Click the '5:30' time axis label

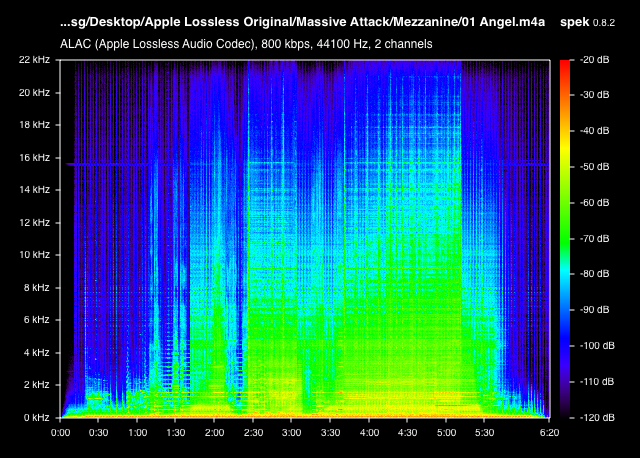tap(484, 433)
